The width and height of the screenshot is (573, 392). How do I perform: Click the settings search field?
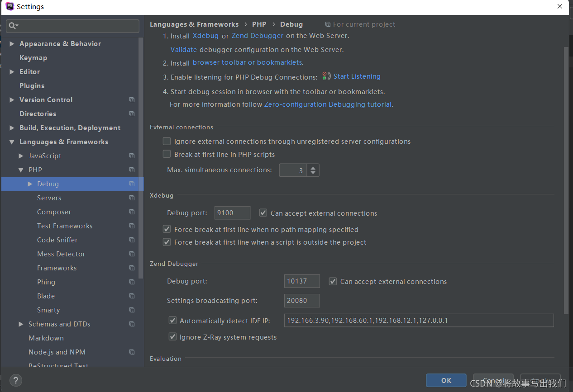pyautogui.click(x=73, y=26)
